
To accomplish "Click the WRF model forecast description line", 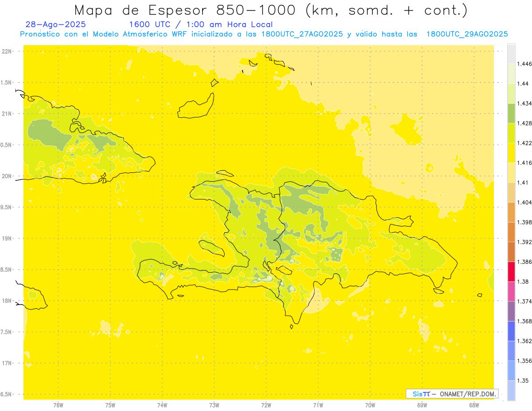I will (264, 34).
